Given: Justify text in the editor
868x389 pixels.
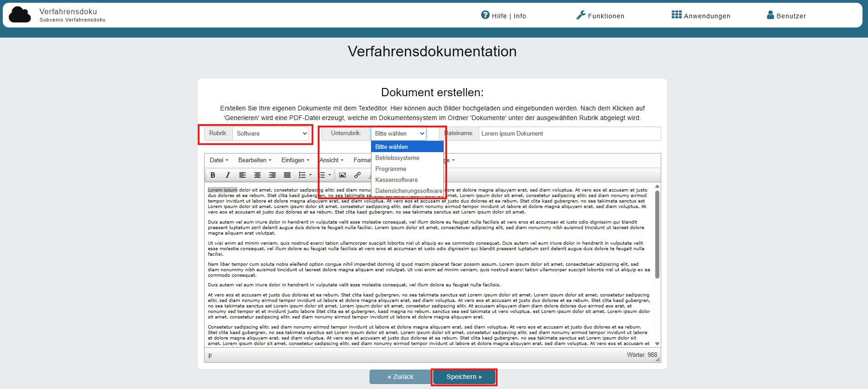Looking at the screenshot, I should click(x=287, y=175).
